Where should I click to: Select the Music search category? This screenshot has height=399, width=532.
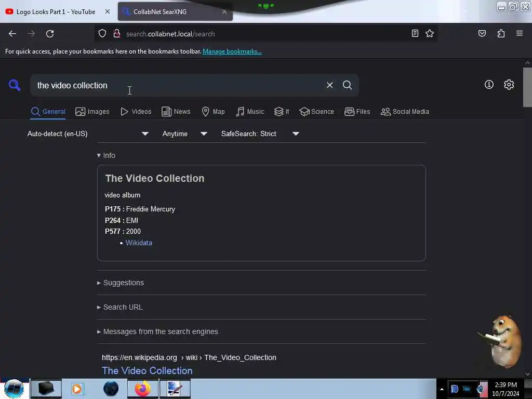click(250, 112)
